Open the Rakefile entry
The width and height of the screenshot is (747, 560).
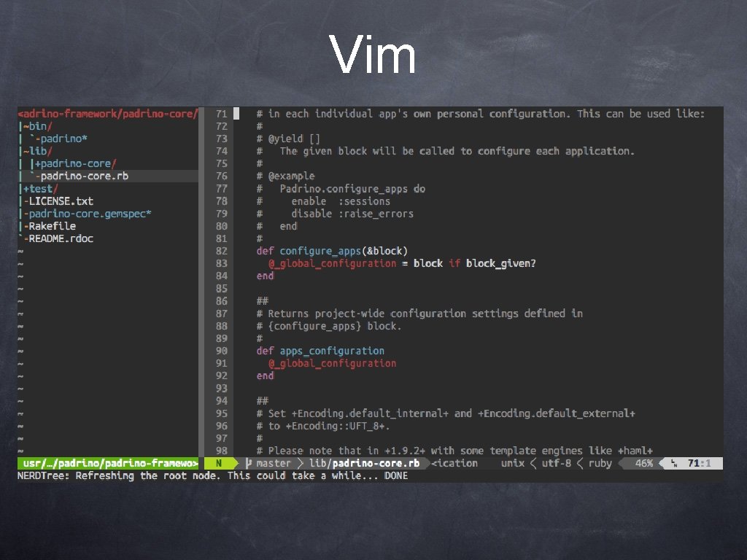tap(52, 226)
